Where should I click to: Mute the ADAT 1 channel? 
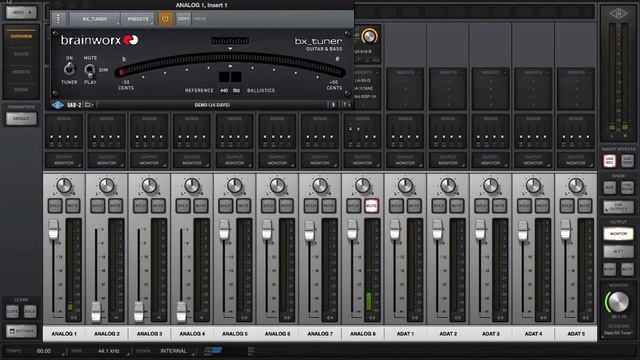click(x=414, y=206)
